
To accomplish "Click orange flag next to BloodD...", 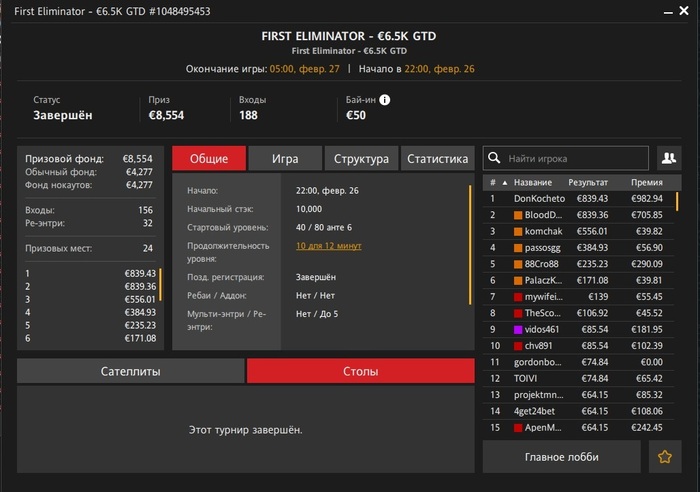I will click(x=518, y=215).
